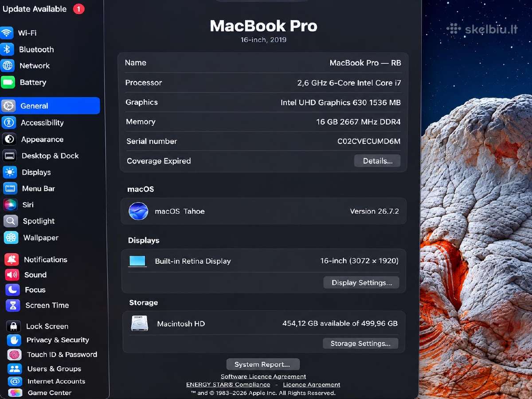
Task: Click the Desktop & Dock icon
Action: (10, 156)
